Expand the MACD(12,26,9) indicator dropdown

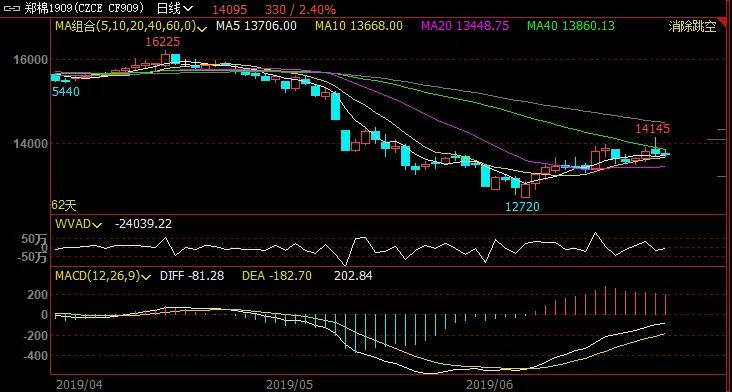[x=146, y=277]
